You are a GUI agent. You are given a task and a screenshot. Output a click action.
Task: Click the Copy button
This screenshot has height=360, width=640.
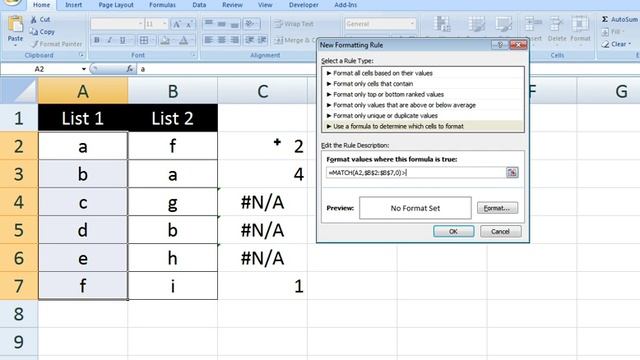42,31
